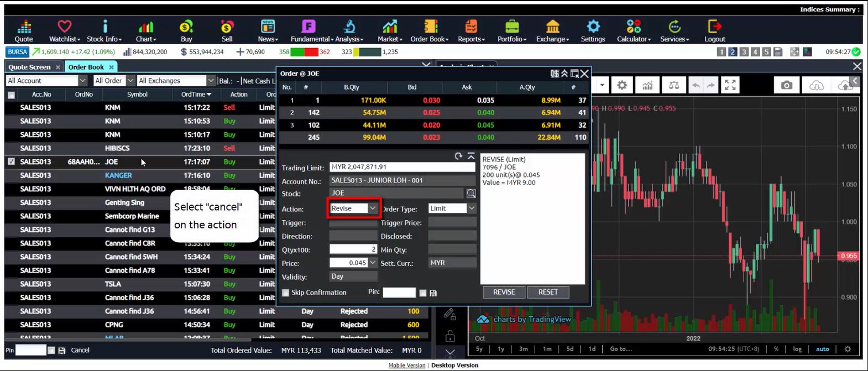Click Cancel below the order list

pos(80,350)
